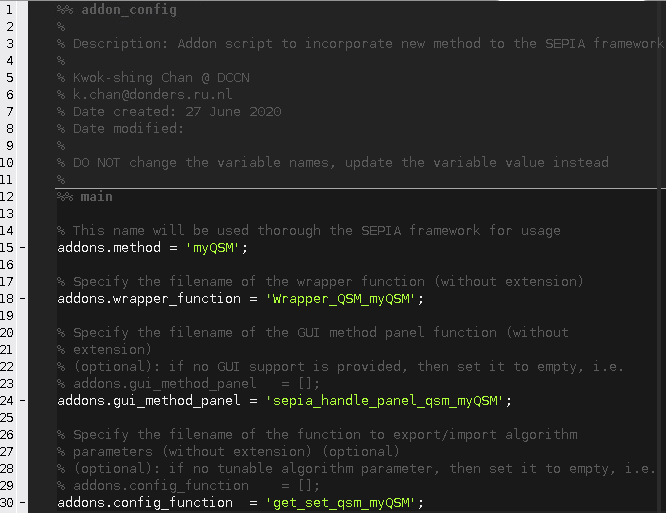Click the 'Kwok-shing Chan @ DCCN' comment

point(153,78)
